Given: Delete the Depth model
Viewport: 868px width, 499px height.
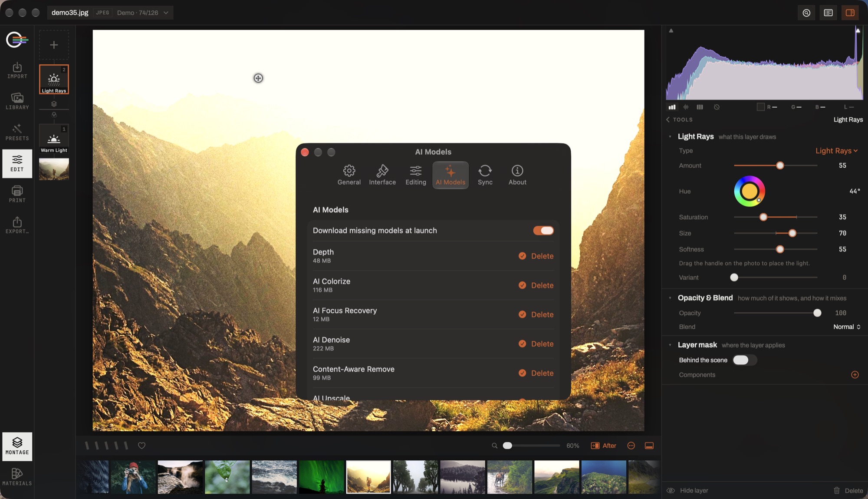Looking at the screenshot, I should 542,256.
